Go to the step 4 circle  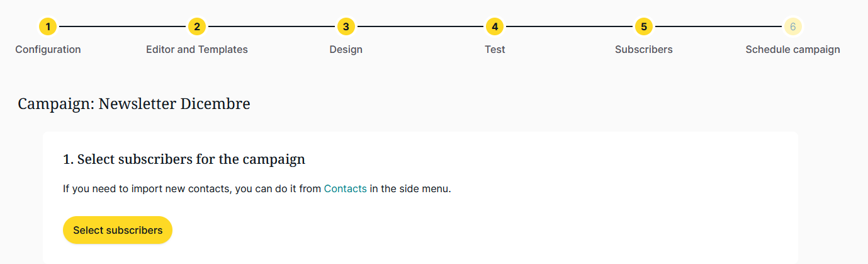495,26
